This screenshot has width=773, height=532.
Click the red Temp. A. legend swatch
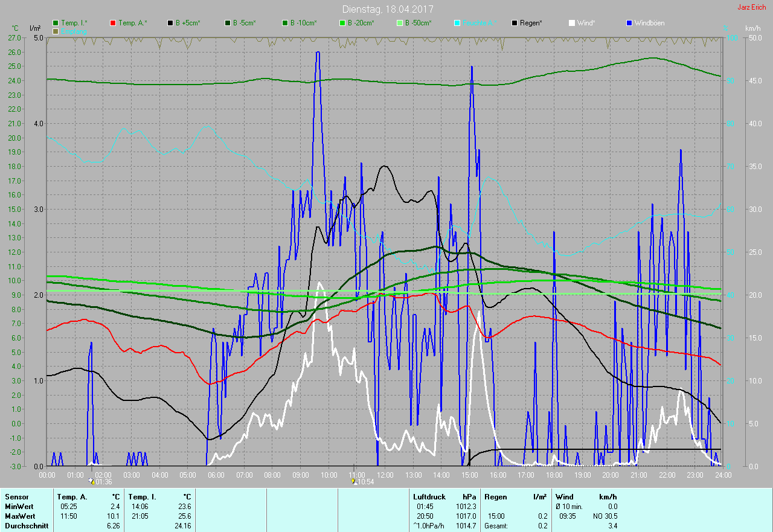(113, 23)
